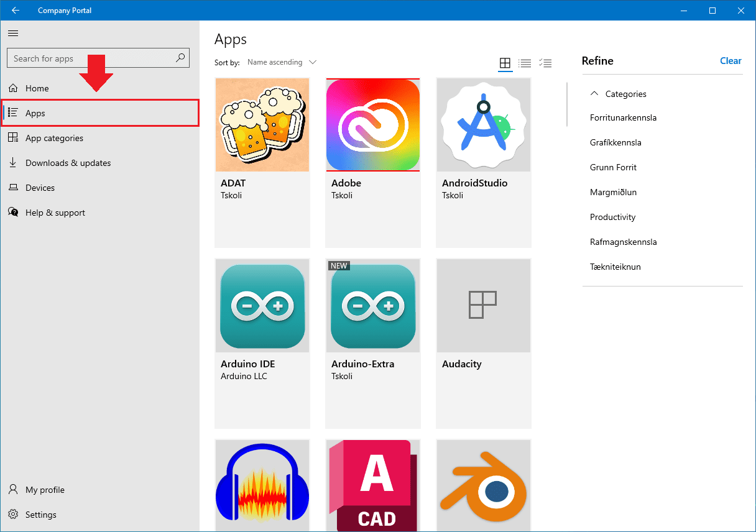Open Downloads & updates page
This screenshot has width=756, height=532.
click(68, 163)
